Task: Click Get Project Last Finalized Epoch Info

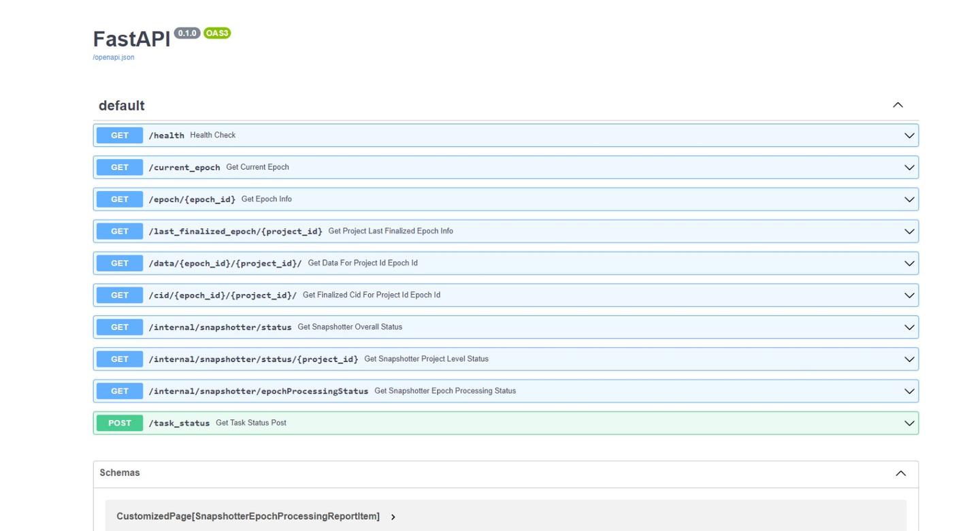Action: 391,231
